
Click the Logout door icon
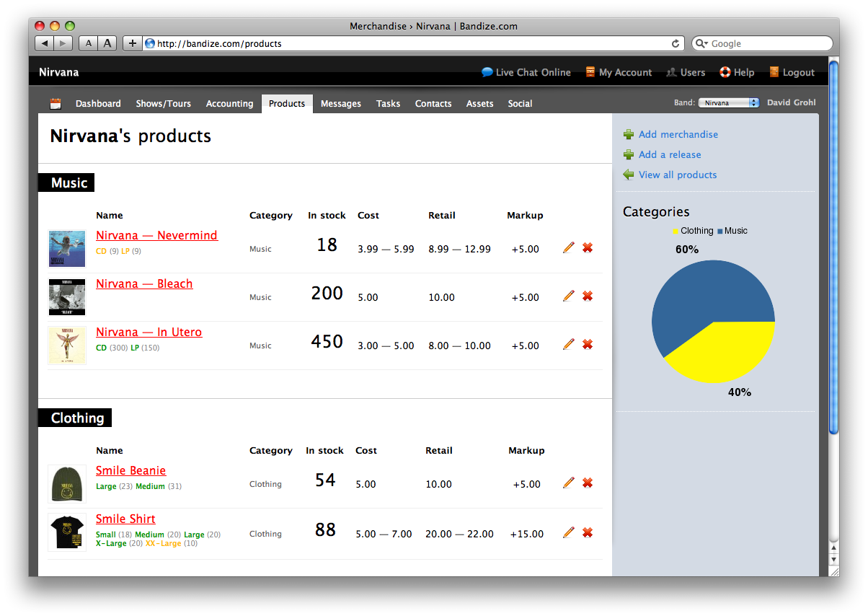pos(774,72)
